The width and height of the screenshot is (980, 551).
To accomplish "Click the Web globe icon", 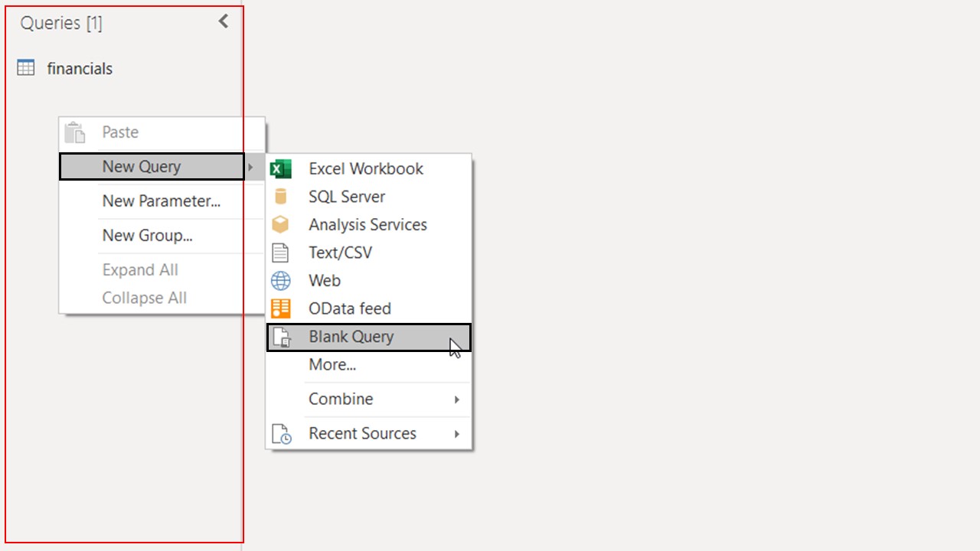I will [281, 281].
